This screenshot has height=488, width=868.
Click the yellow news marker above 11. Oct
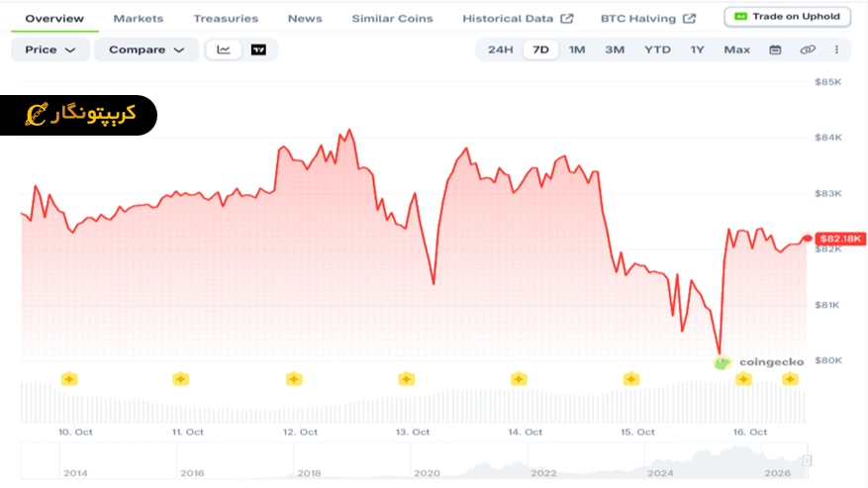coord(181,379)
